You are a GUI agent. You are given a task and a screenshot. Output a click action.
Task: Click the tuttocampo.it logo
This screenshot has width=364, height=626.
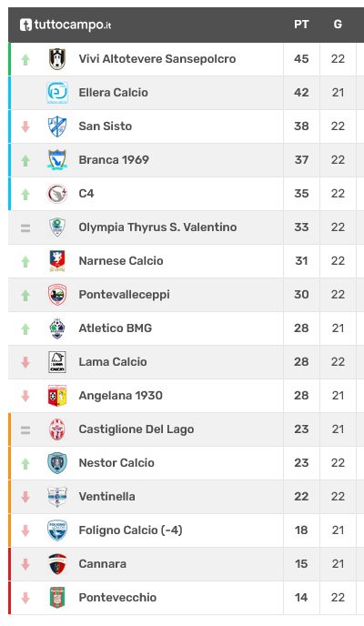(66, 25)
